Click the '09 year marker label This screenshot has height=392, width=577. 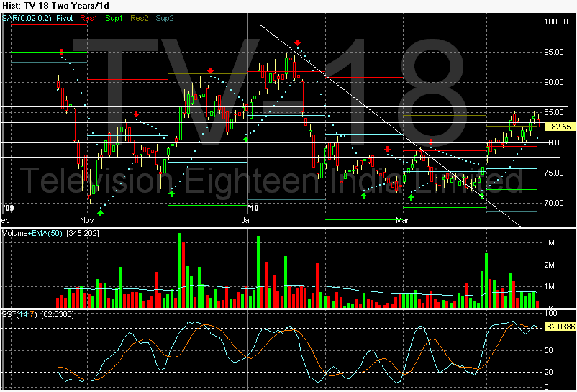point(8,208)
